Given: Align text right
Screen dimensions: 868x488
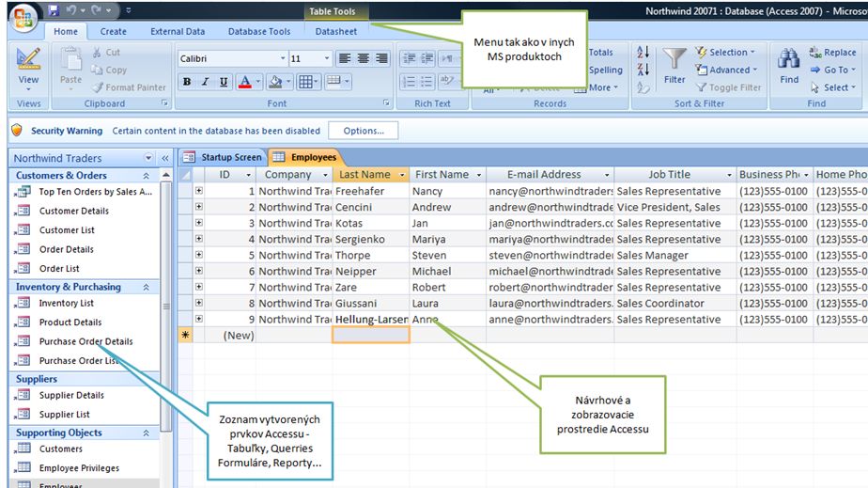Looking at the screenshot, I should point(381,58).
